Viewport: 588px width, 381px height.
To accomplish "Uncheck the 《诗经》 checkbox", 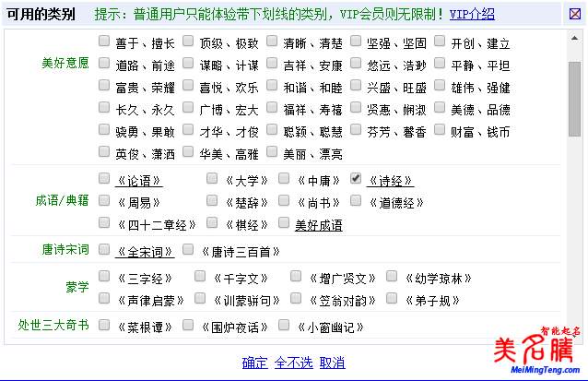I will point(357,179).
